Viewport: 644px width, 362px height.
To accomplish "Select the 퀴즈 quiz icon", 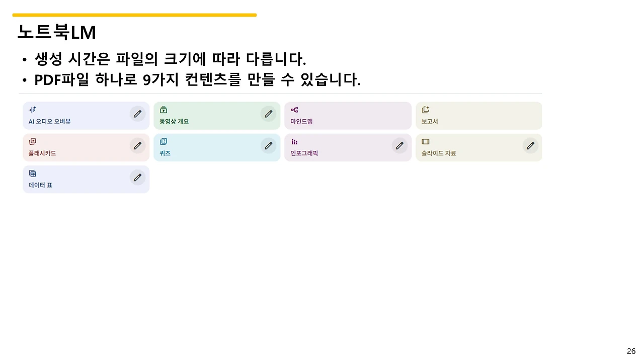I will click(x=163, y=141).
